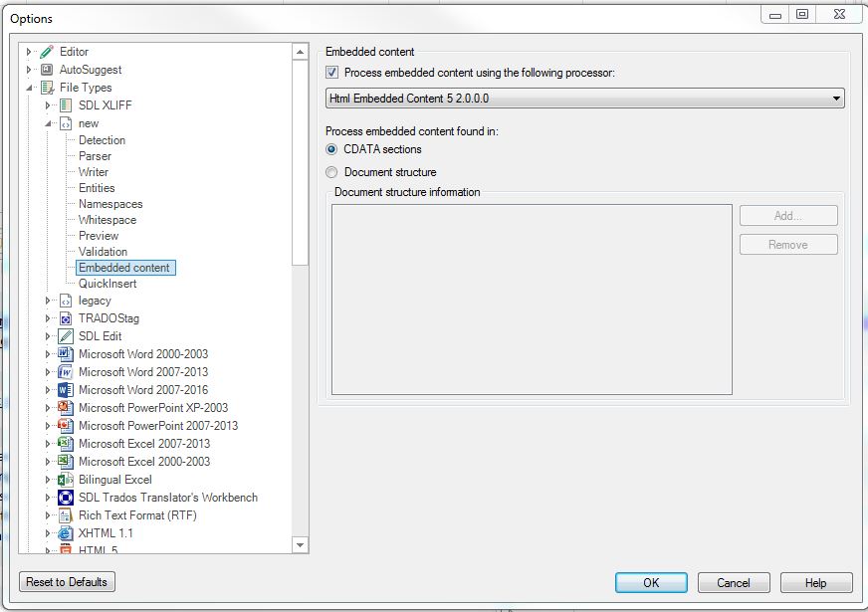Click the Add... button
Viewport: 868px width, 612px height.
click(x=788, y=216)
